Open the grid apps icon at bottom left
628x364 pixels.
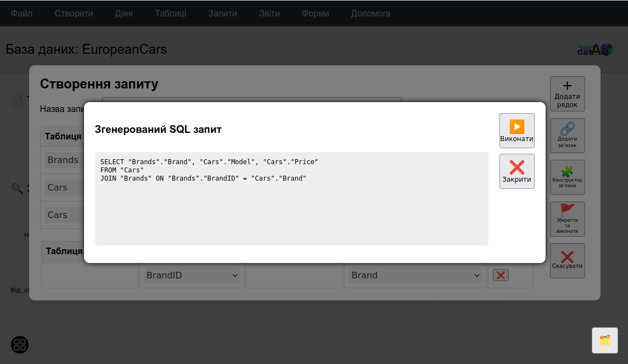[20, 345]
